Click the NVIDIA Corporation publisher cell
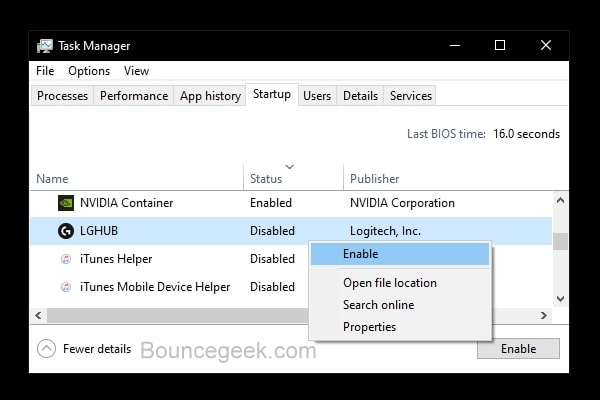The image size is (600, 400). [x=402, y=203]
